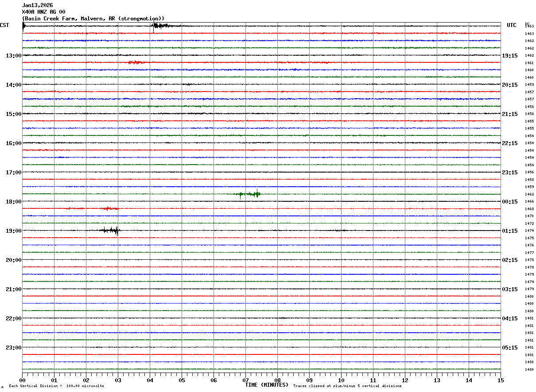Click the DC offset value 1472
The height and width of the screenshot is (392, 536).
(529, 223)
